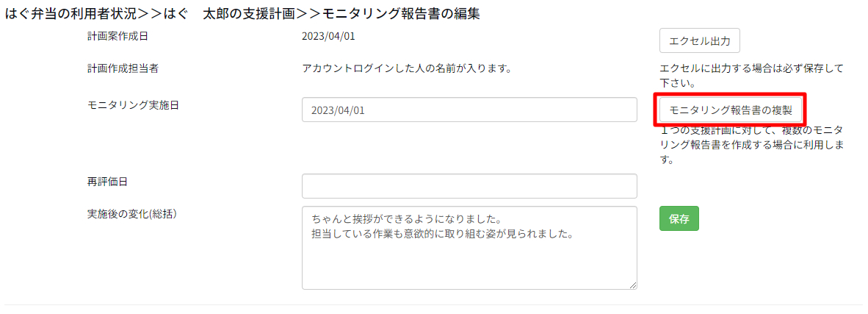Click the empty 再評価日 input field
Image resolution: width=868 pixels, height=314 pixels.
tap(469, 186)
